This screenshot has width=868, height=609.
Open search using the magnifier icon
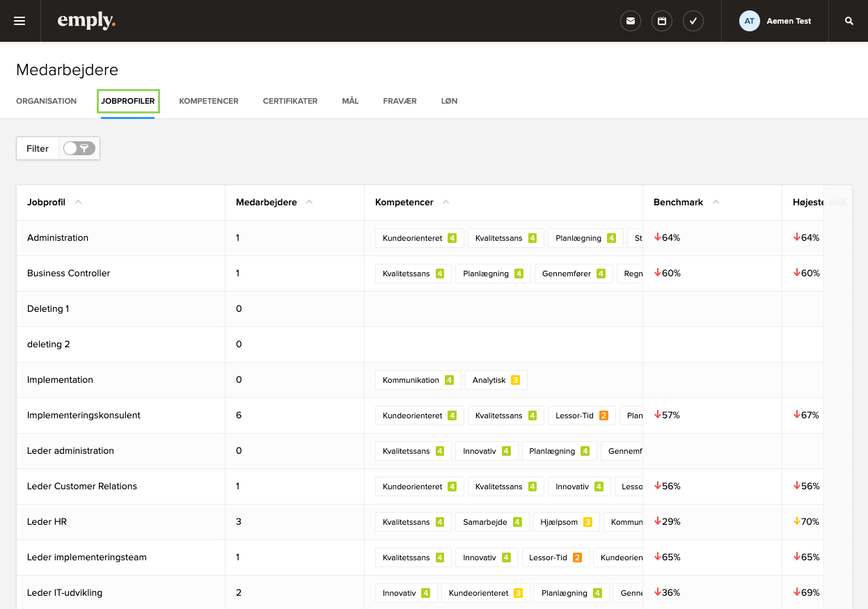click(849, 20)
